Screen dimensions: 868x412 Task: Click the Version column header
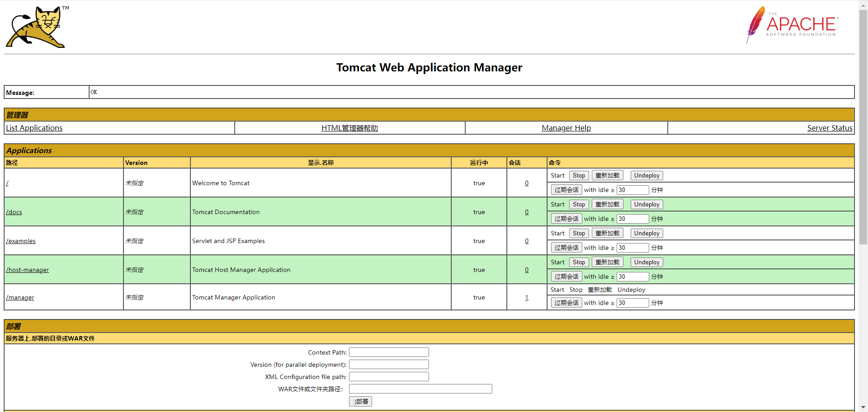[157, 163]
